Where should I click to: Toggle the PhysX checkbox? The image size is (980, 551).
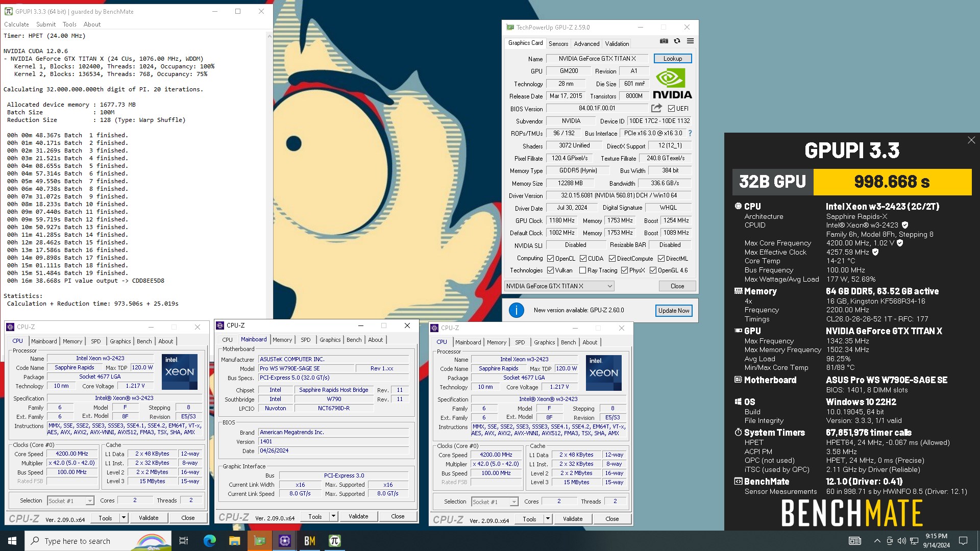pyautogui.click(x=624, y=270)
